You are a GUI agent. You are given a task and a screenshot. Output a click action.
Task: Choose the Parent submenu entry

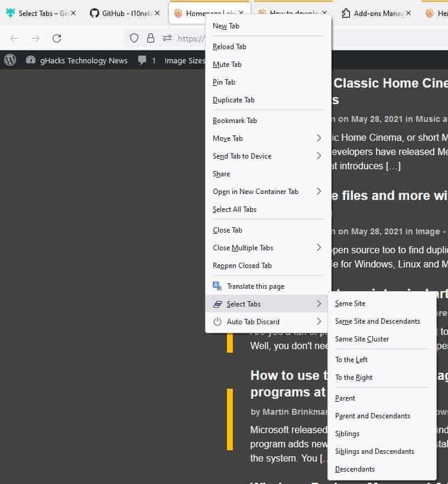(x=382, y=398)
